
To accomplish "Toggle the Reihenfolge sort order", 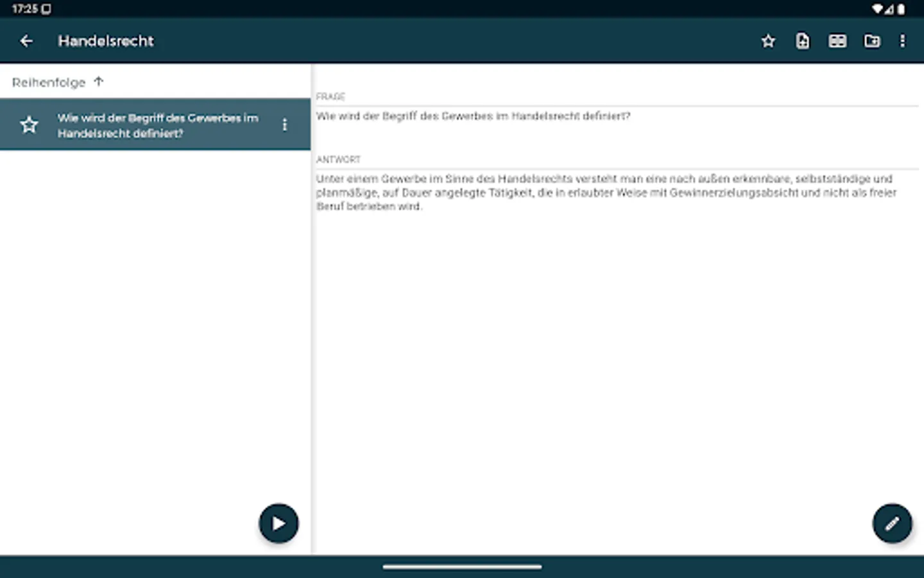I will point(58,82).
